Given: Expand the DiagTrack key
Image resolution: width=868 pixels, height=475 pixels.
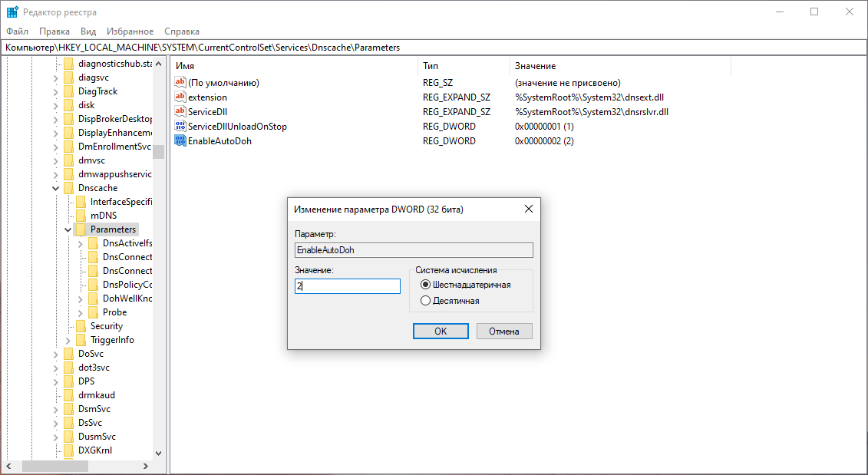Looking at the screenshot, I should (56, 92).
